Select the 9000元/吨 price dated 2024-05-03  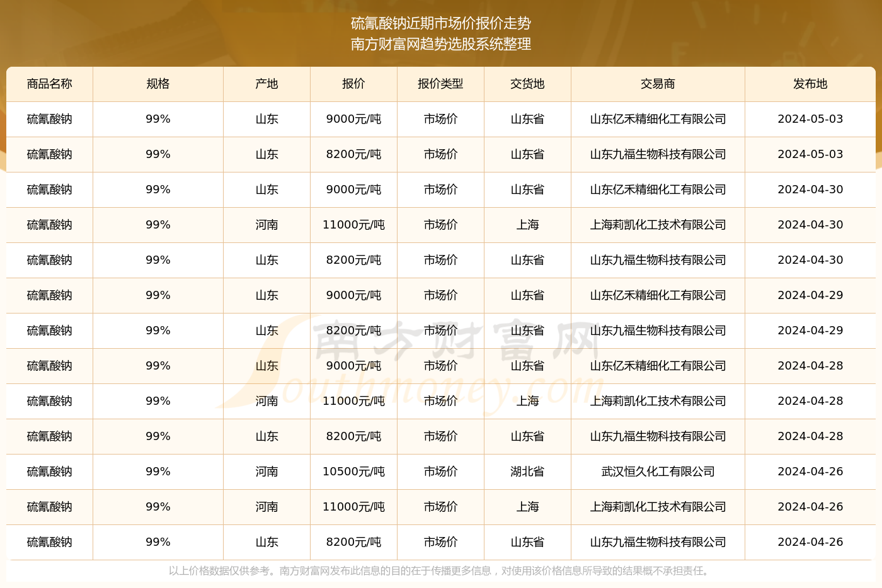(354, 119)
